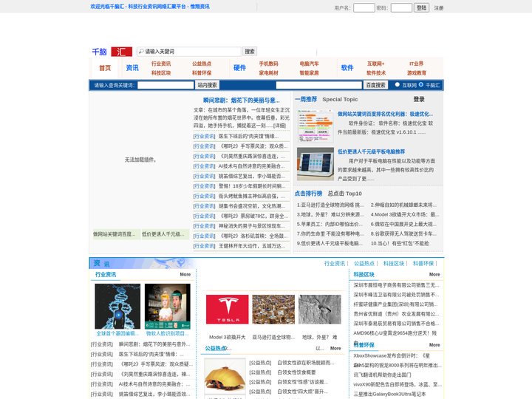The width and height of the screenshot is (532, 399).
Task: Click the 登陆 button
Action: (x=421, y=7)
